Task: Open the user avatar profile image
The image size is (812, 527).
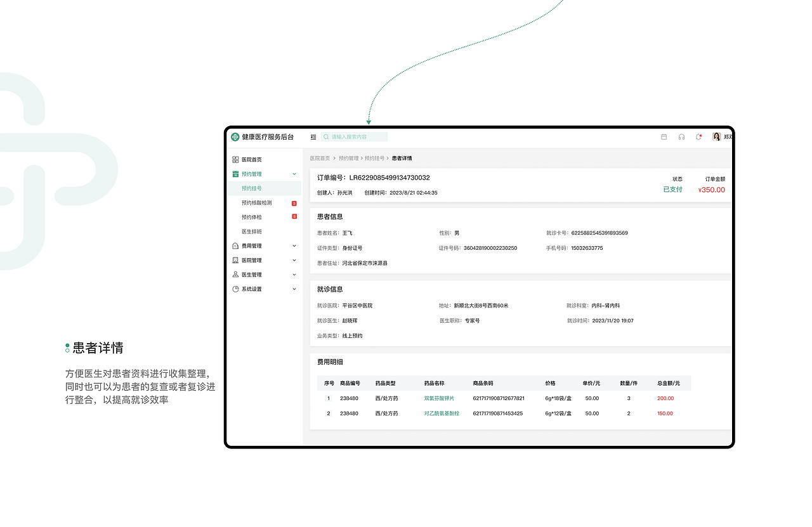Action: coord(717,136)
